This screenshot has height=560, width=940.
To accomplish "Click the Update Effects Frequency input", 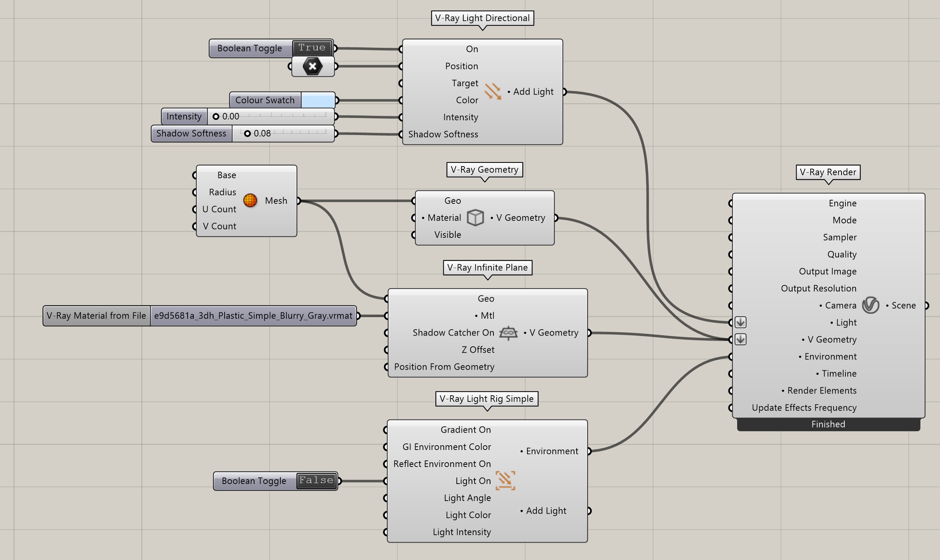I will click(x=804, y=408).
